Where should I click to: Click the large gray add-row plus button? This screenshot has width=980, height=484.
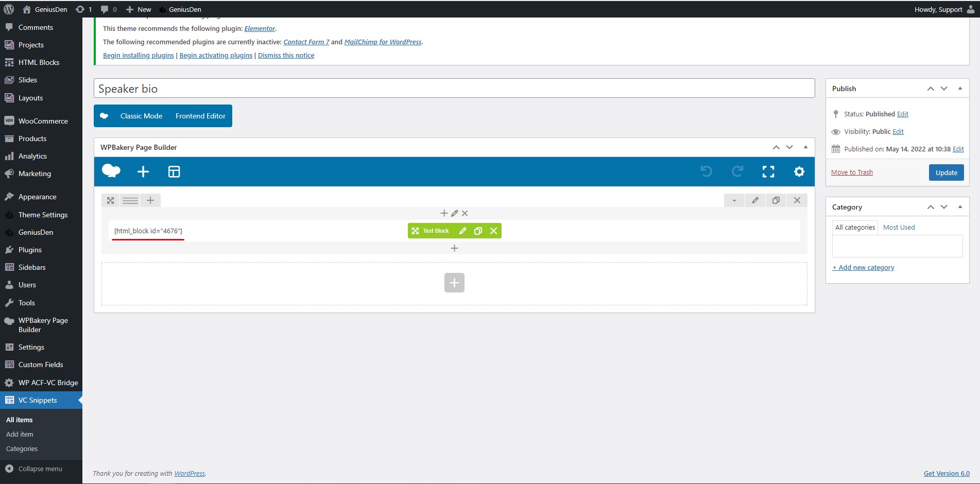pos(454,283)
